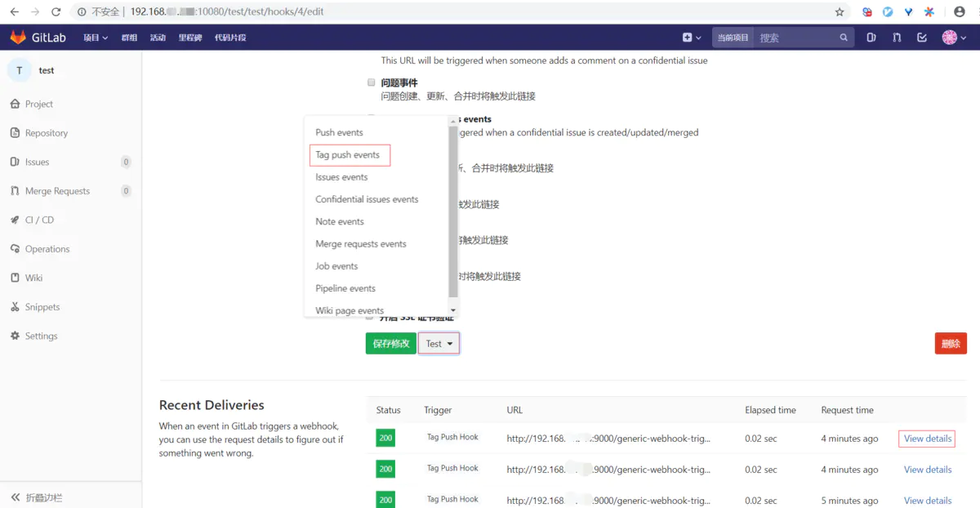Open the plus new-item dropdown
The height and width of the screenshot is (508, 980).
pyautogui.click(x=692, y=38)
